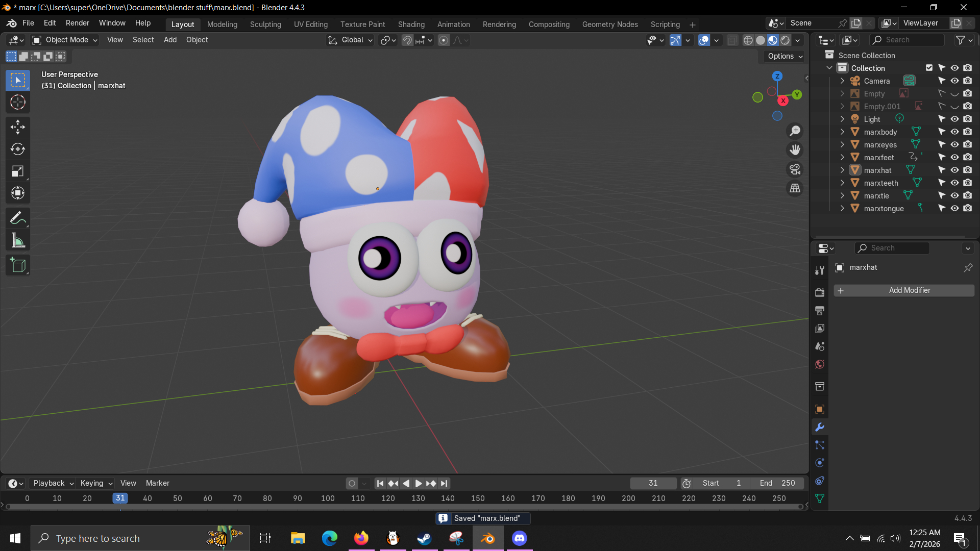Open the Render menu

click(x=77, y=23)
